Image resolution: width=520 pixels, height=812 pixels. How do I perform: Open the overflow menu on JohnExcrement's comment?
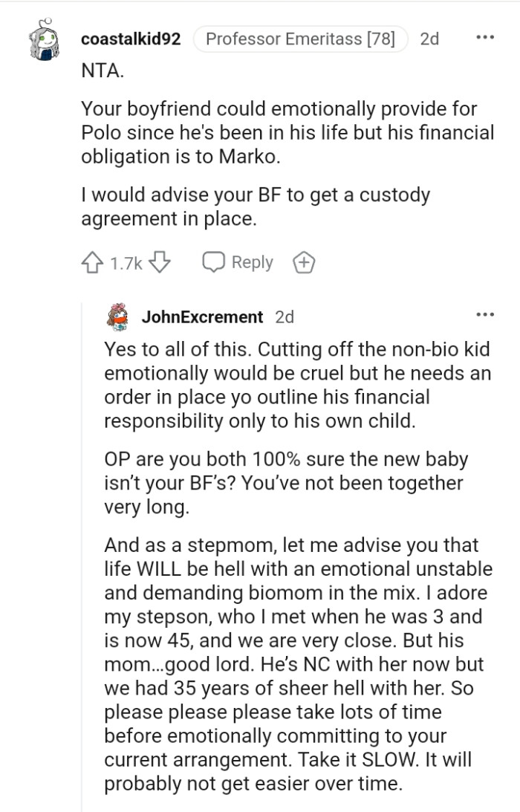pyautogui.click(x=485, y=316)
